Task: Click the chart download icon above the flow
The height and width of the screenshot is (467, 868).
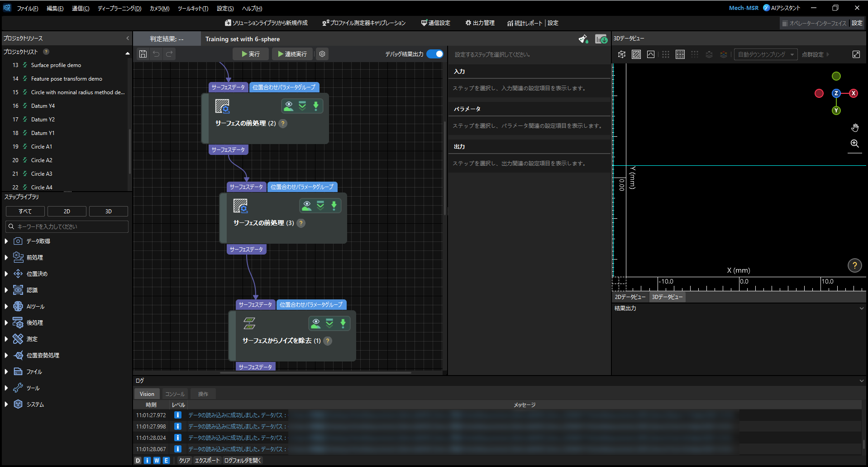Action: pyautogui.click(x=601, y=39)
